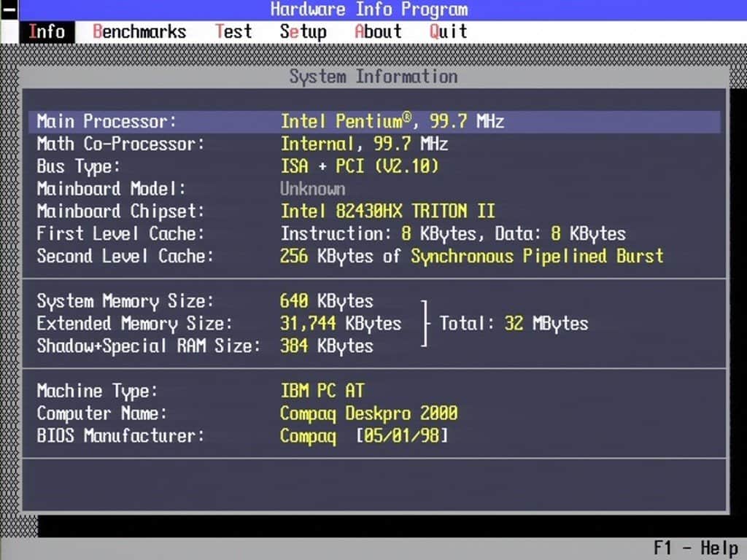The width and height of the screenshot is (747, 560).
Task: Click the '31,744 KBytes' extended memory value
Action: tap(341, 324)
